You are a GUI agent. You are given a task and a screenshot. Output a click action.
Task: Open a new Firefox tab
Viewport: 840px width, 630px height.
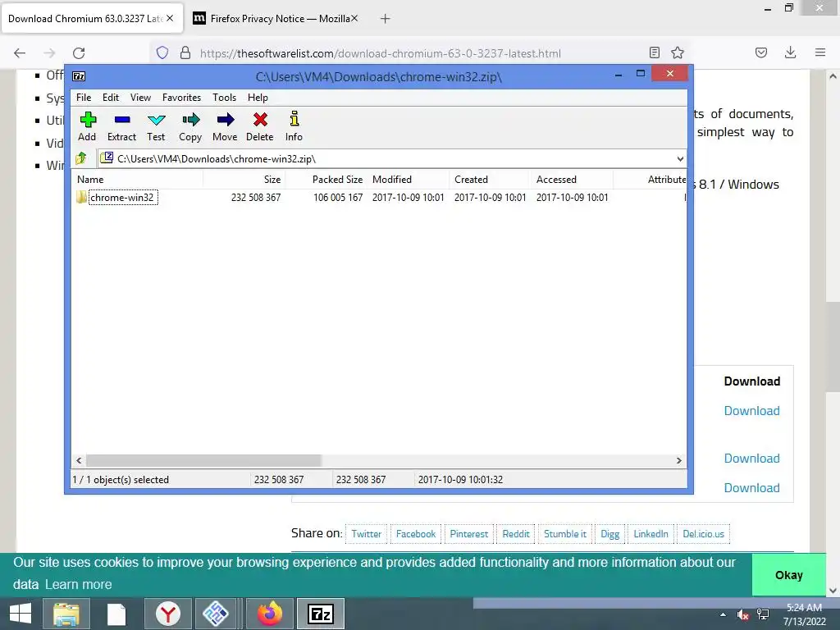[x=386, y=19]
